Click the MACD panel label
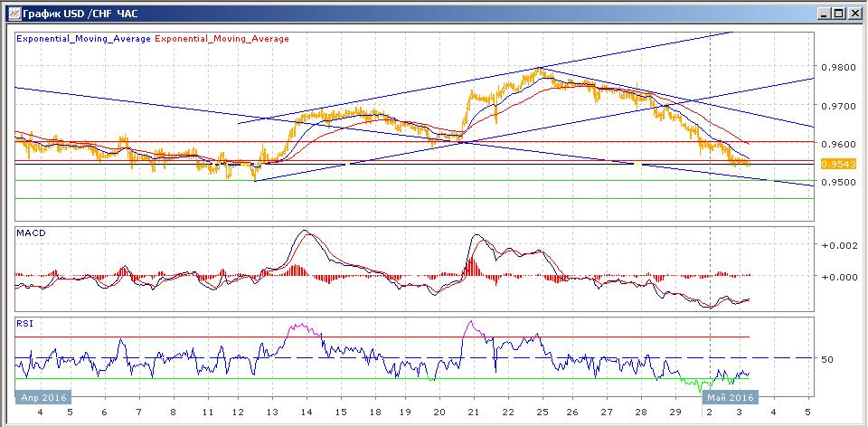868x427 pixels. pyautogui.click(x=31, y=233)
